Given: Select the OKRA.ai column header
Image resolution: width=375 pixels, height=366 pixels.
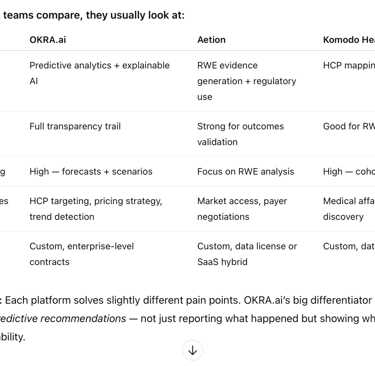Looking at the screenshot, I should 48,40.
